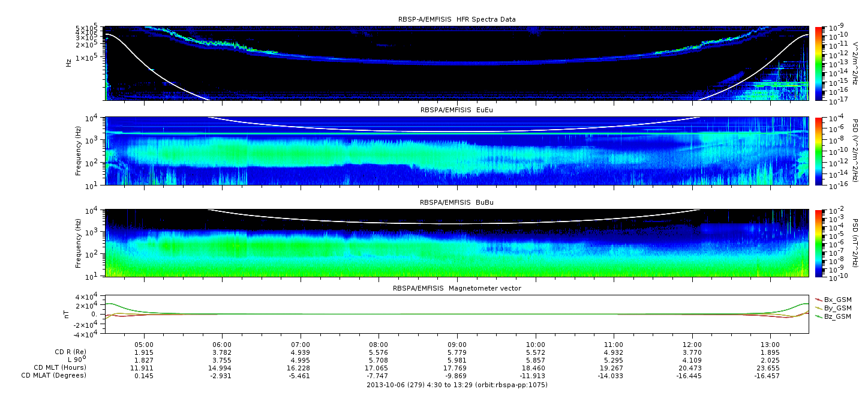Image resolution: width=868 pixels, height=395 pixels.
Task: Click the Bz_GSM green legend line marker
Action: (818, 316)
